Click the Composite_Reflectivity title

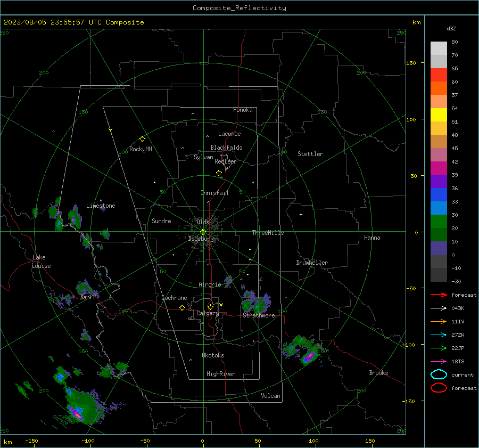[240, 8]
